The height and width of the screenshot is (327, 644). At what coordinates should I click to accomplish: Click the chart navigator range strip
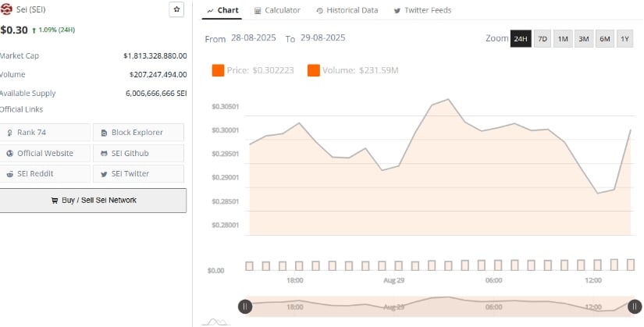(440, 307)
